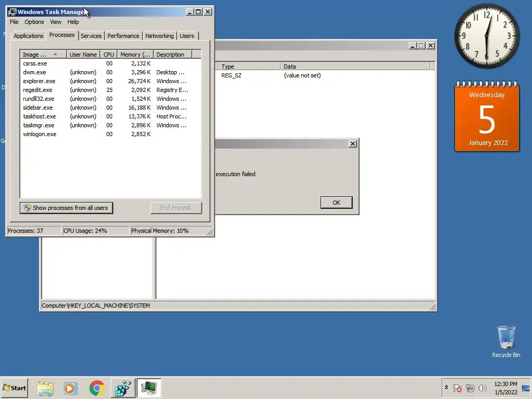Launch Windows Media Player taskbar icon

[x=71, y=388]
